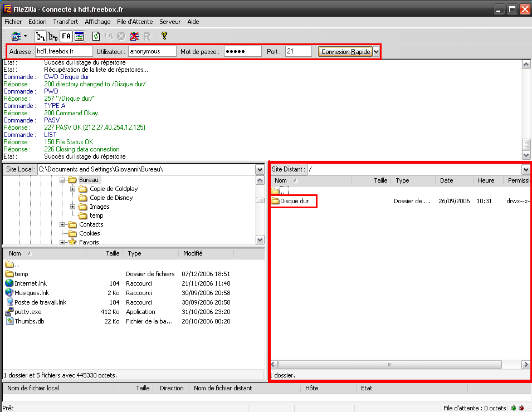Expand the Images tree folder

(x=72, y=207)
